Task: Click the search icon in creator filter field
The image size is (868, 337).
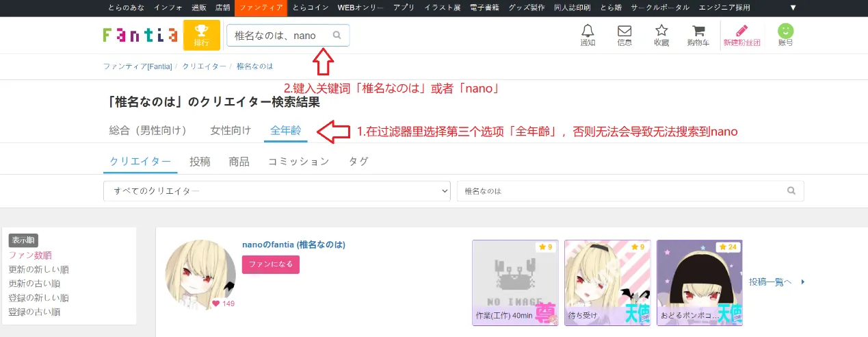Action: click(791, 191)
